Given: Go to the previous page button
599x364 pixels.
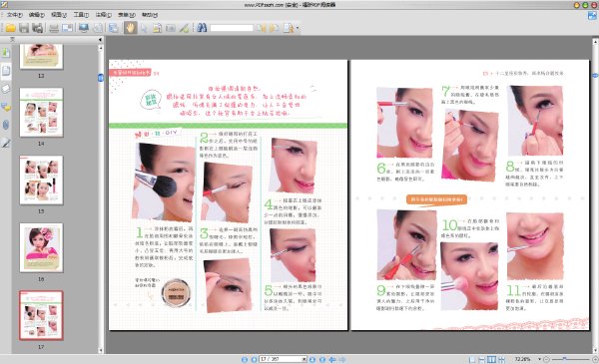Looking at the screenshot, I should 254,359.
